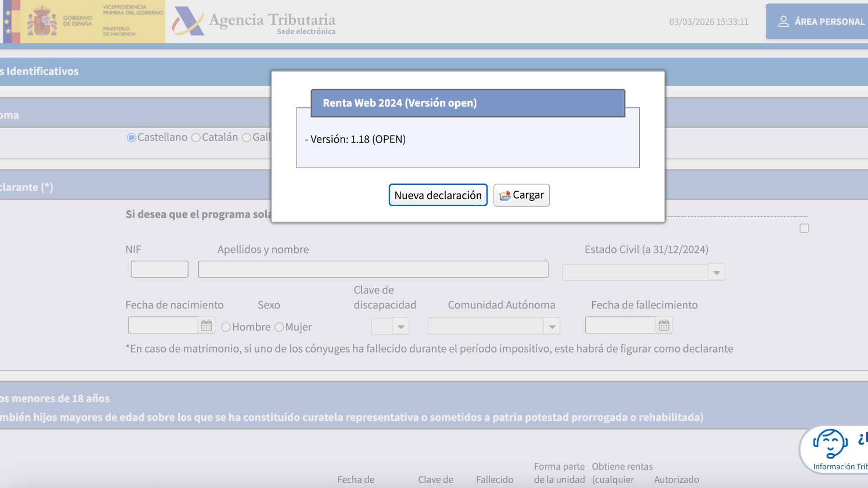Focus the Fecha de fallecimiento date field
868x488 pixels.
point(621,325)
